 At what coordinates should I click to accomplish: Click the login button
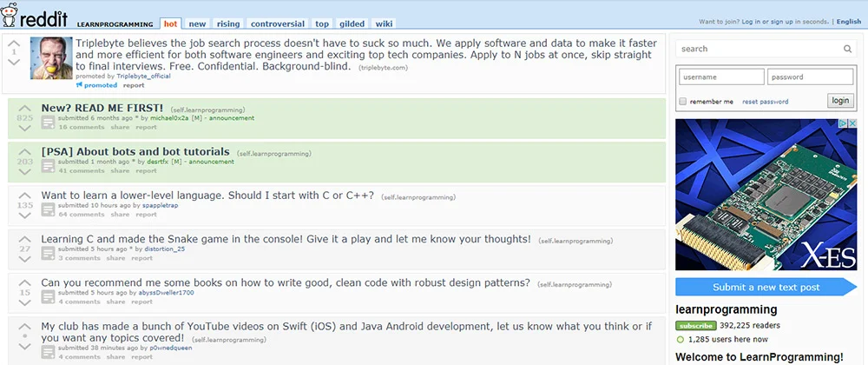[x=840, y=101]
